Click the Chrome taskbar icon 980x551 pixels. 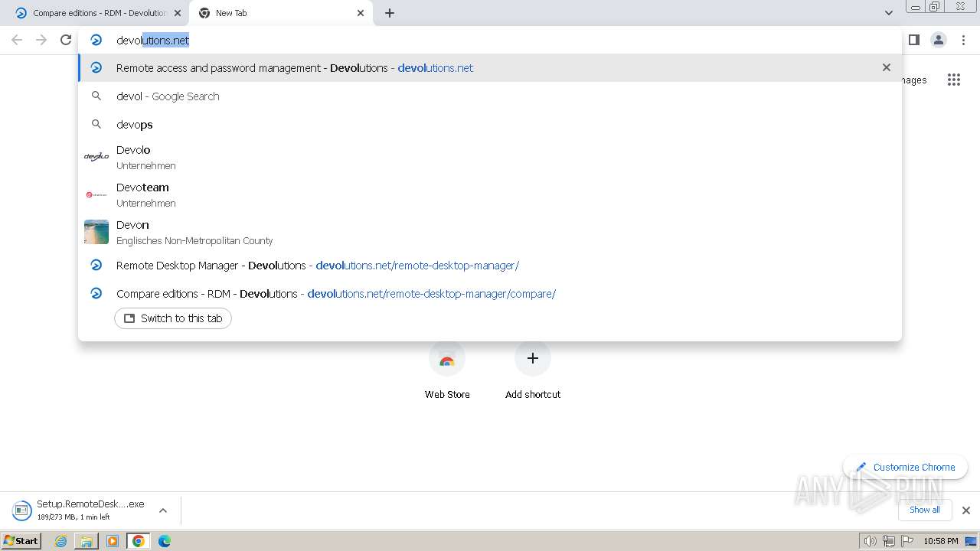(x=138, y=541)
